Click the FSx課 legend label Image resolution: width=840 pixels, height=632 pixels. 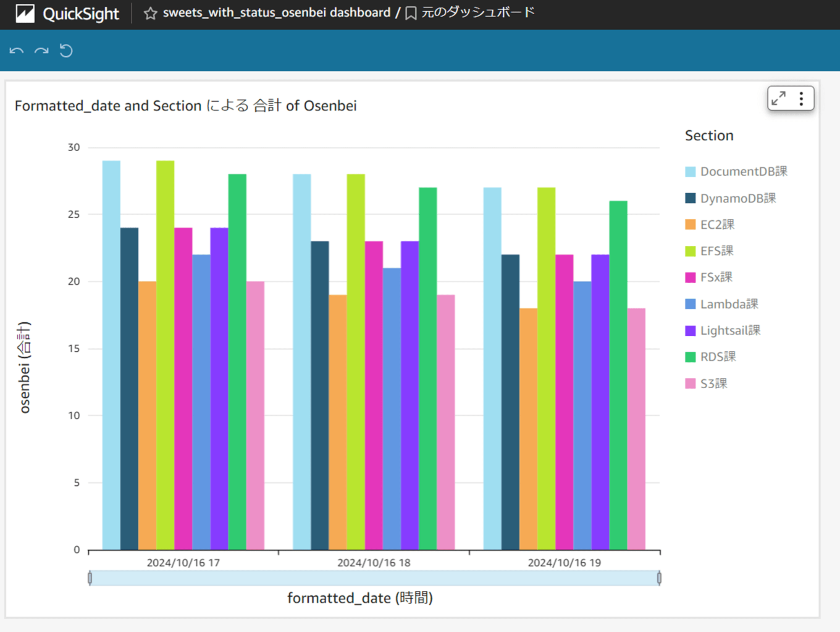tap(716, 277)
